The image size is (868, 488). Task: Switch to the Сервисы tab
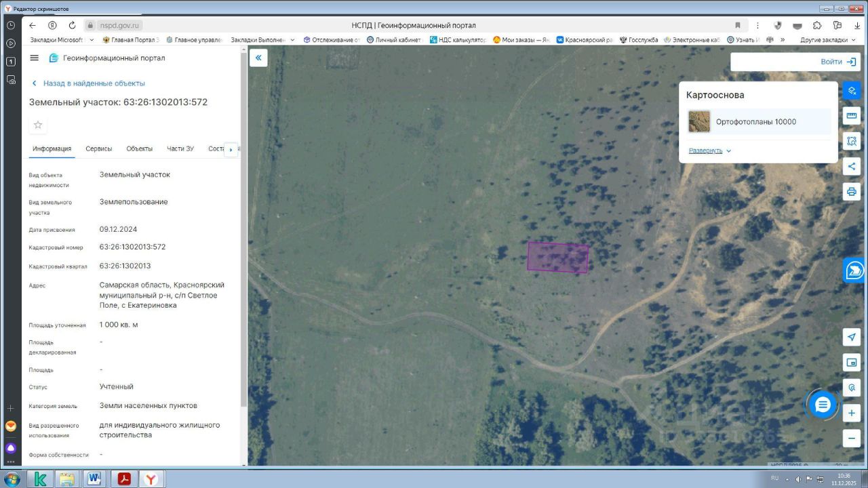point(99,149)
